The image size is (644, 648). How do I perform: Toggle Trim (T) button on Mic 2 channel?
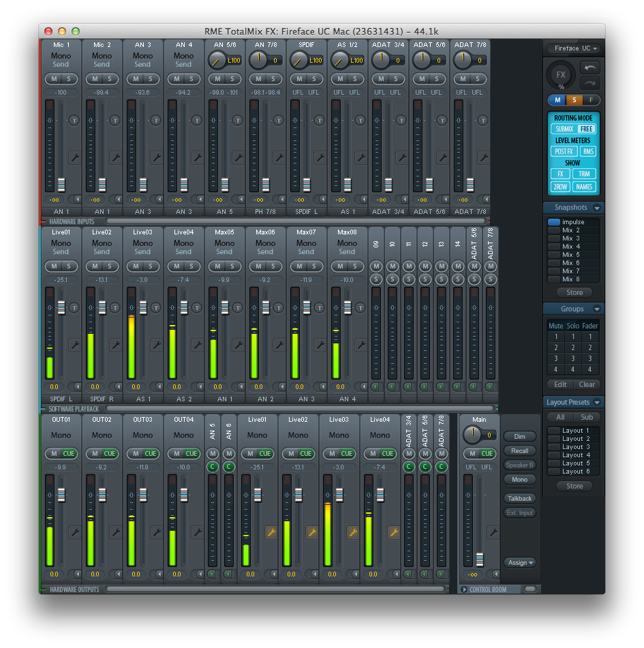[115, 121]
